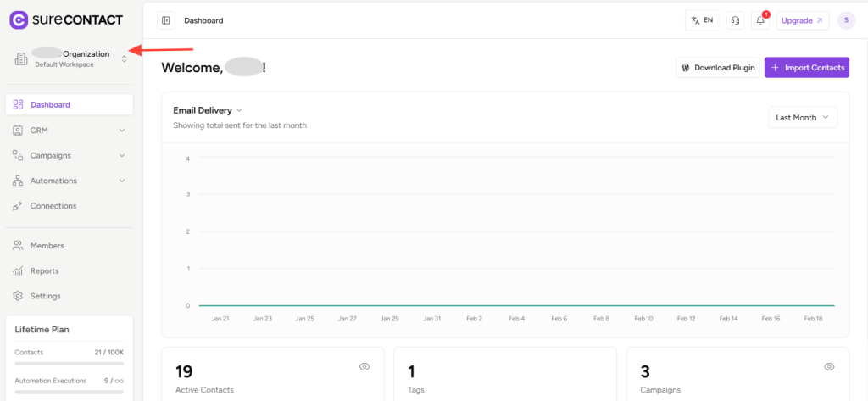Open the Last Month date range dropdown

(802, 118)
